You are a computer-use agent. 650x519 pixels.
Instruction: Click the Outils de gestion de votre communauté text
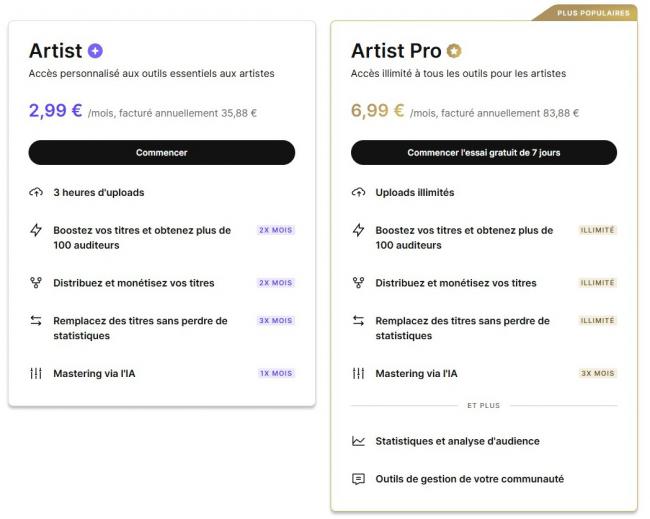pos(470,479)
